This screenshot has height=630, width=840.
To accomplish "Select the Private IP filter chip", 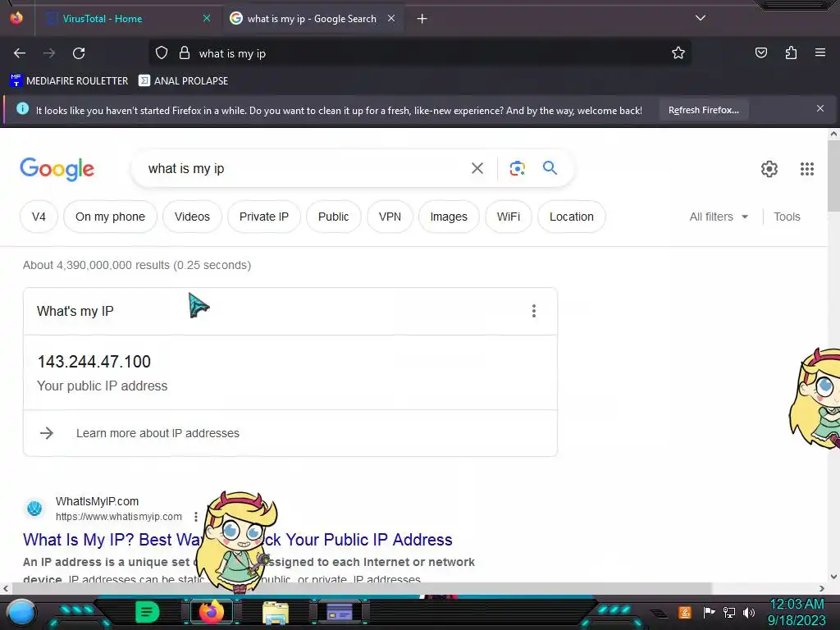I will pyautogui.click(x=264, y=217).
